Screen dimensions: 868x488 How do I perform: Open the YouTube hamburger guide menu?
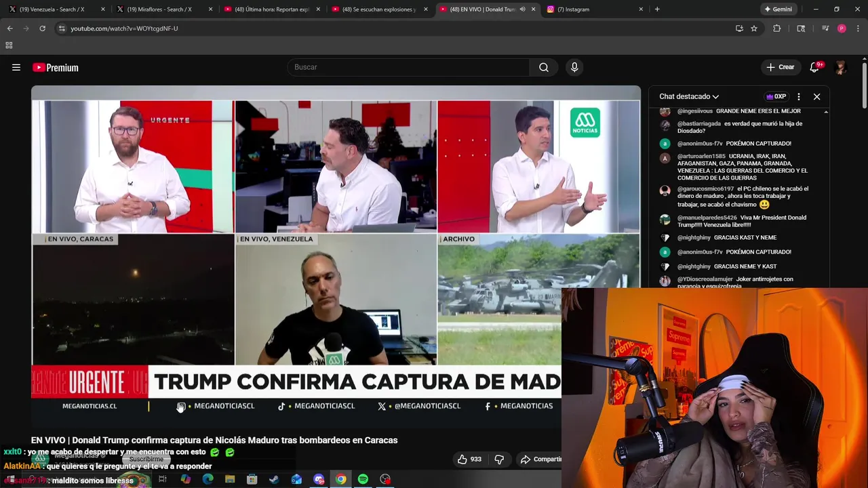[16, 67]
